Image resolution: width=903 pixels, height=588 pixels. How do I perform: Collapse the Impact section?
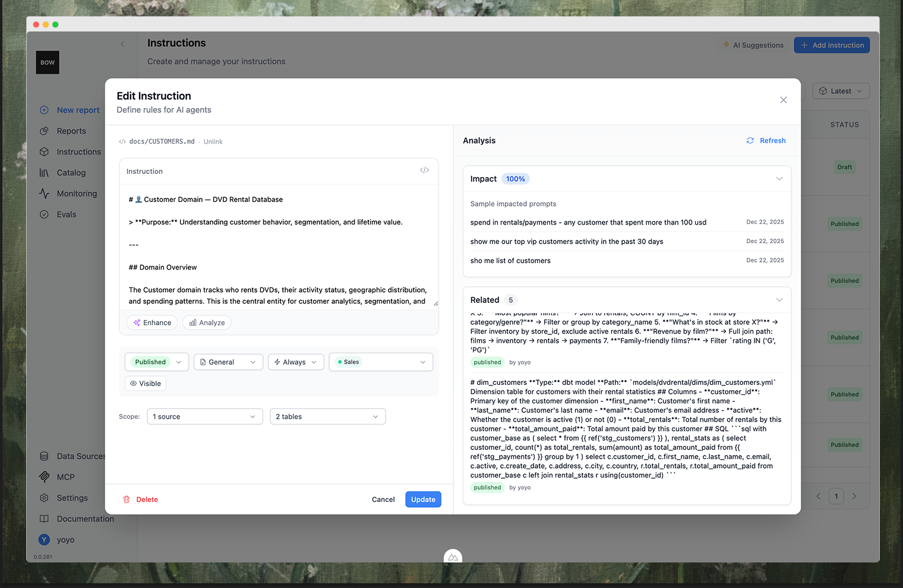779,179
